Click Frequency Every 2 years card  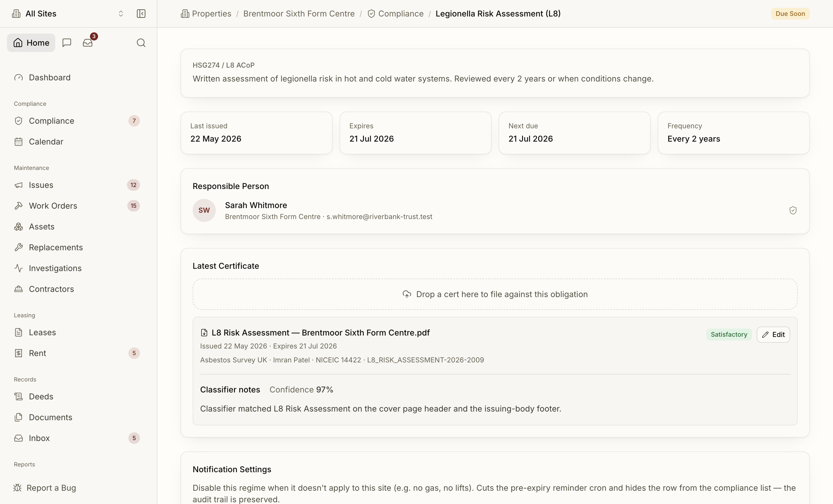tap(734, 133)
